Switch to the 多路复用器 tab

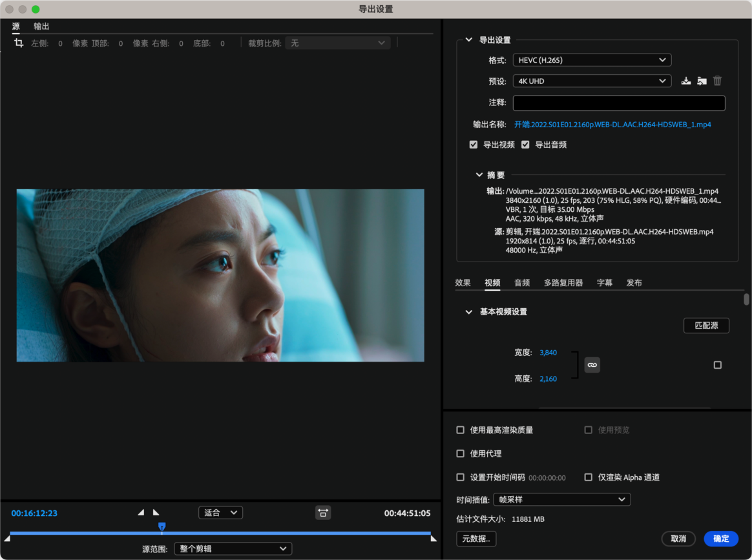point(563,283)
